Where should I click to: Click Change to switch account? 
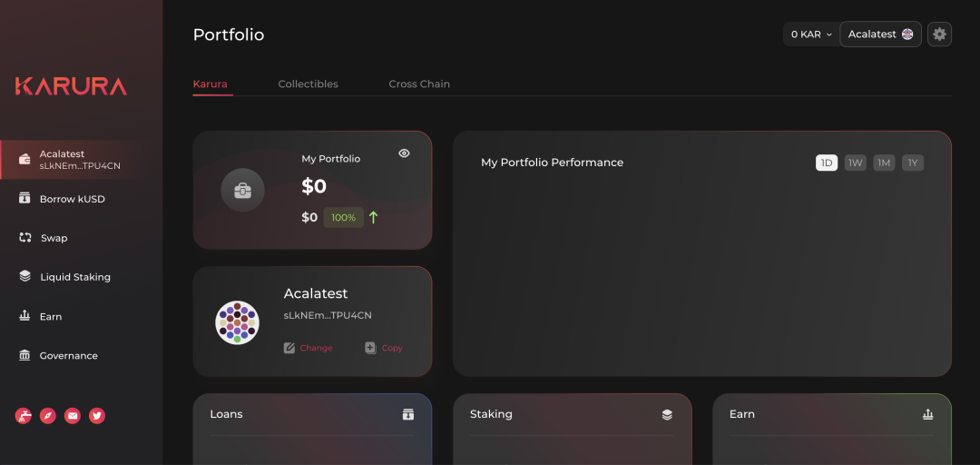308,348
